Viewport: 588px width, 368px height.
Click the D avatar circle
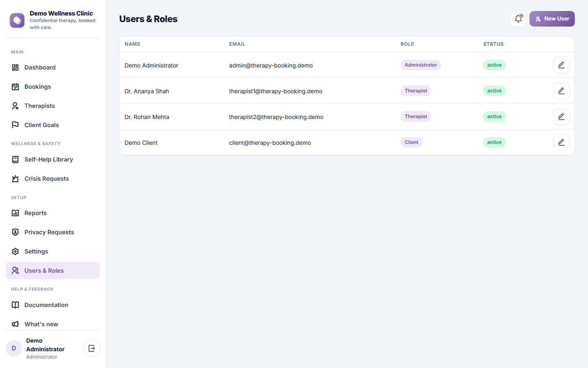click(14, 348)
